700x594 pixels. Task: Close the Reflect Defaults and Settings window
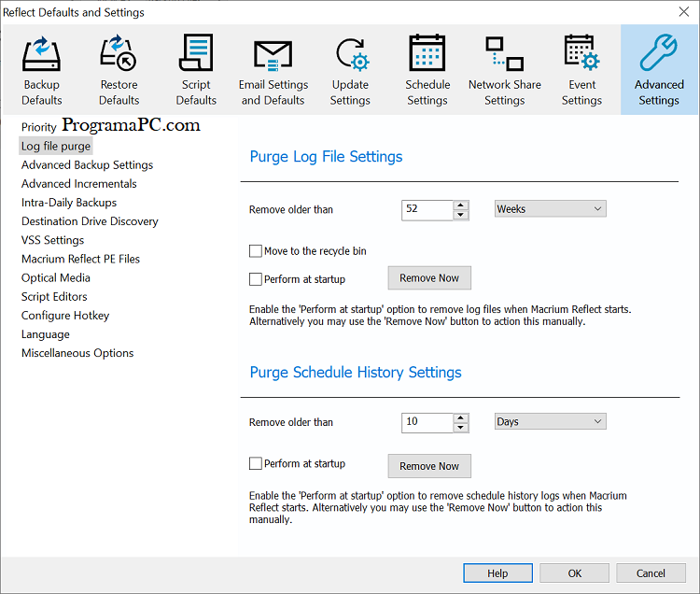pos(683,11)
